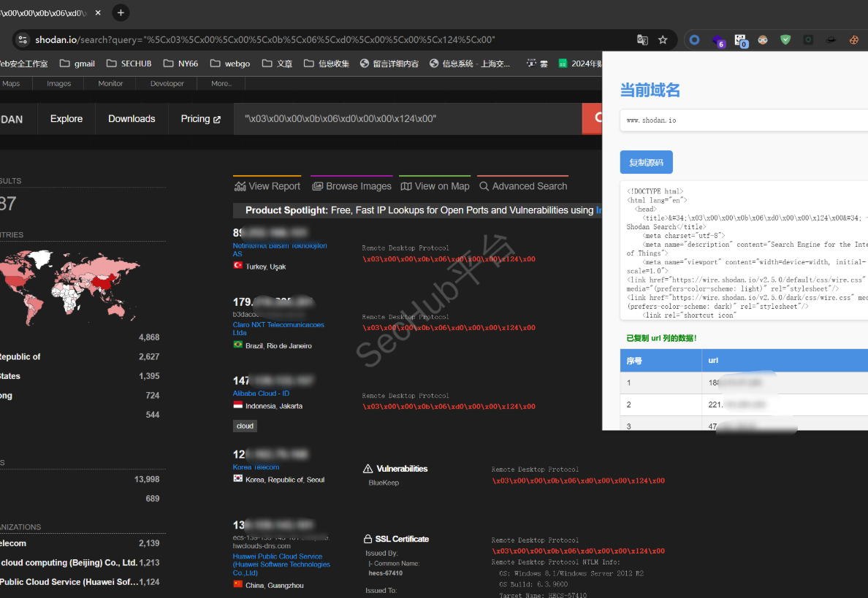Image resolution: width=868 pixels, height=598 pixels.
Task: Open the extension with purple badge 6
Action: 718,40
